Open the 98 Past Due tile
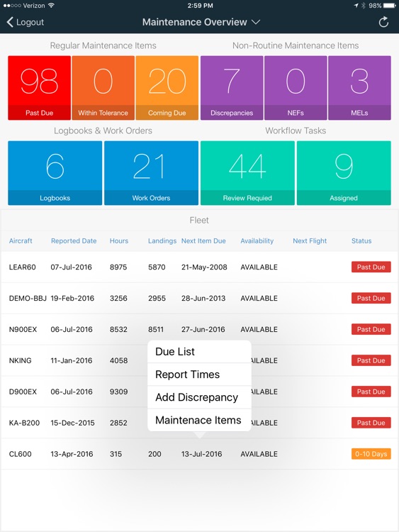The height and width of the screenshot is (532, 399). tap(39, 88)
